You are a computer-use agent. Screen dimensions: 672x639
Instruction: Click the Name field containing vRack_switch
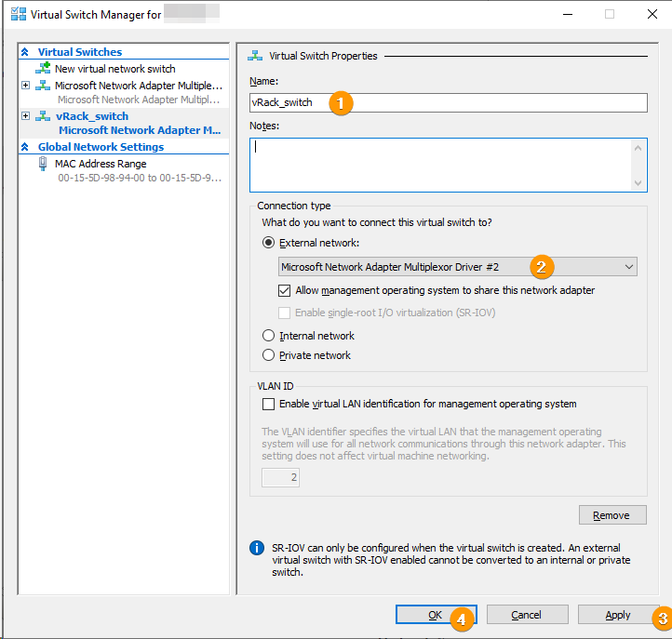[x=449, y=103]
